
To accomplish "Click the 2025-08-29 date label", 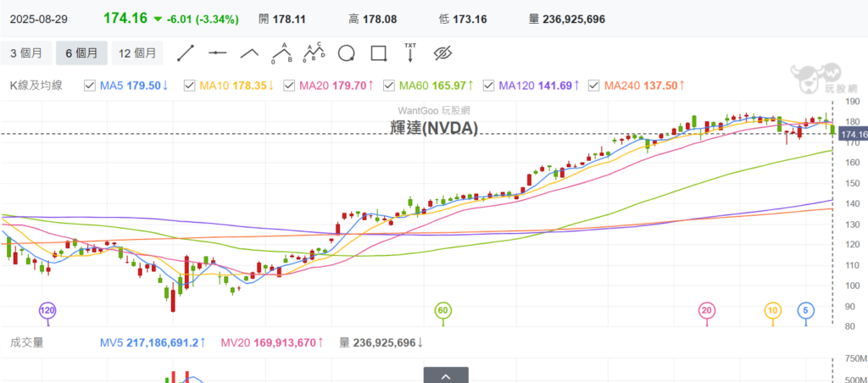I will [39, 19].
